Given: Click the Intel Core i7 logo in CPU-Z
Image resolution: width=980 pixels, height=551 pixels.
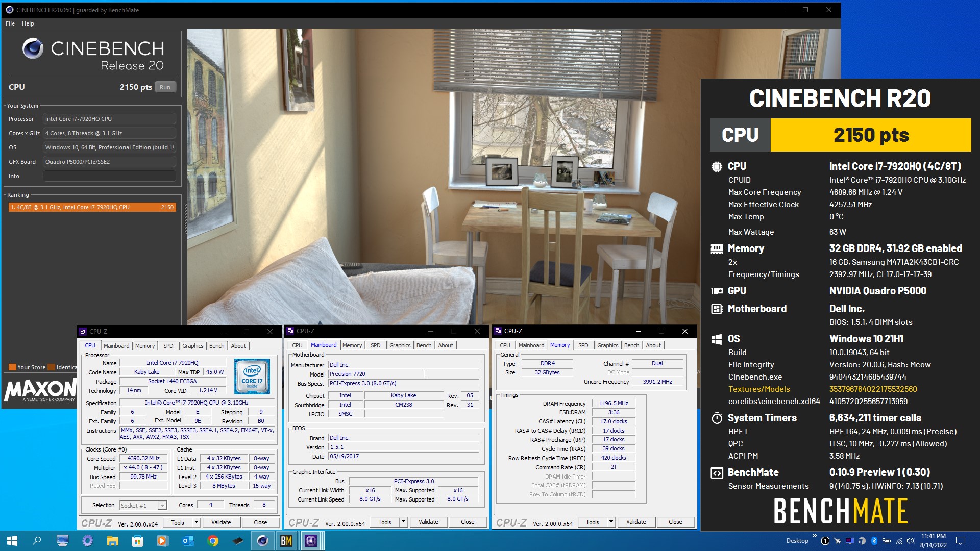Looking at the screenshot, I should coord(252,377).
